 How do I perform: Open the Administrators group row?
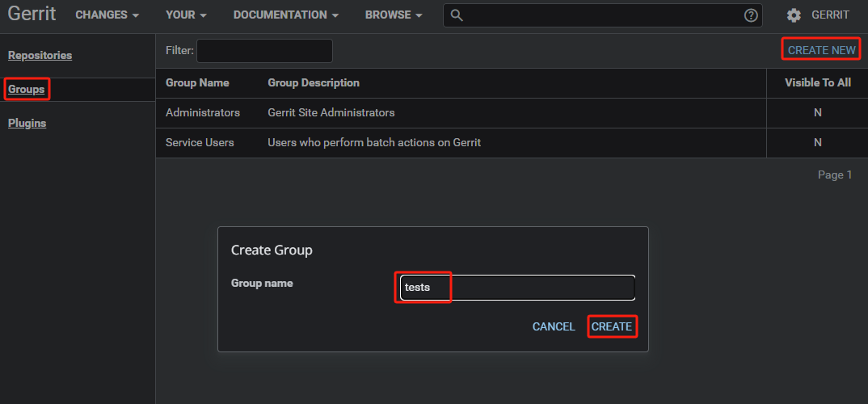203,113
